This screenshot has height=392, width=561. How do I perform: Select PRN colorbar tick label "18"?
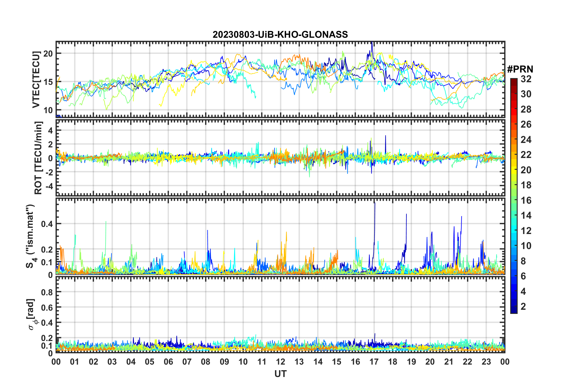(526, 185)
